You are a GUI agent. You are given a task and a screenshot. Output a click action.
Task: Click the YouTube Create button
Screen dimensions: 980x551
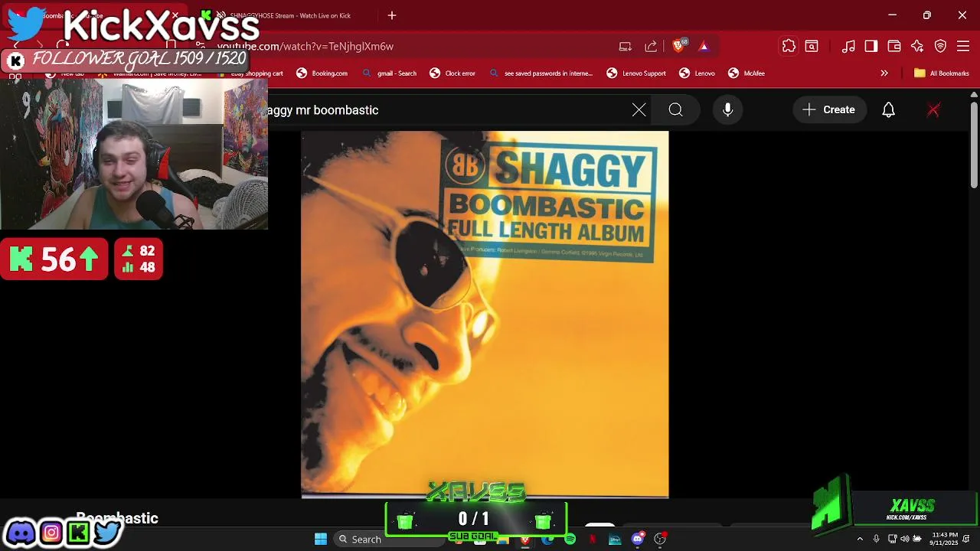[829, 110]
